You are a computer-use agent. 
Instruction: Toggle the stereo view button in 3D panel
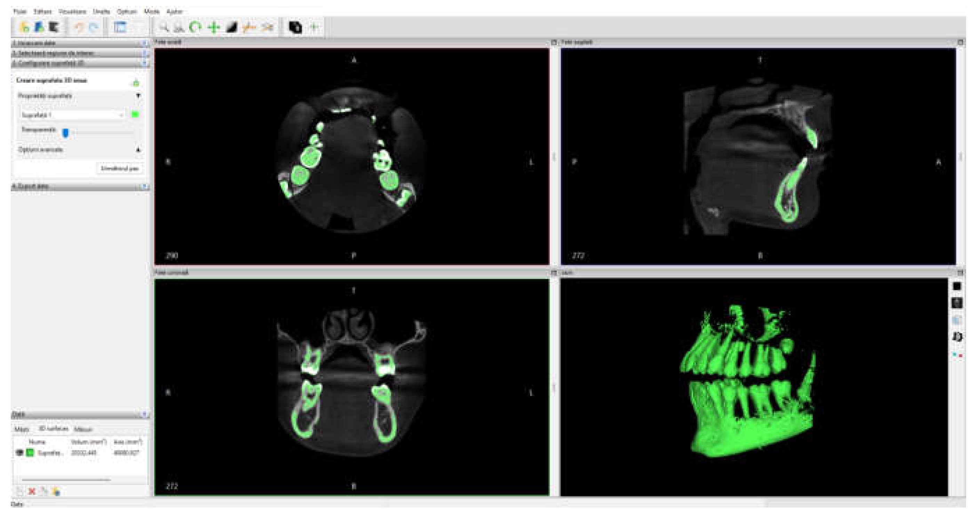point(957,355)
